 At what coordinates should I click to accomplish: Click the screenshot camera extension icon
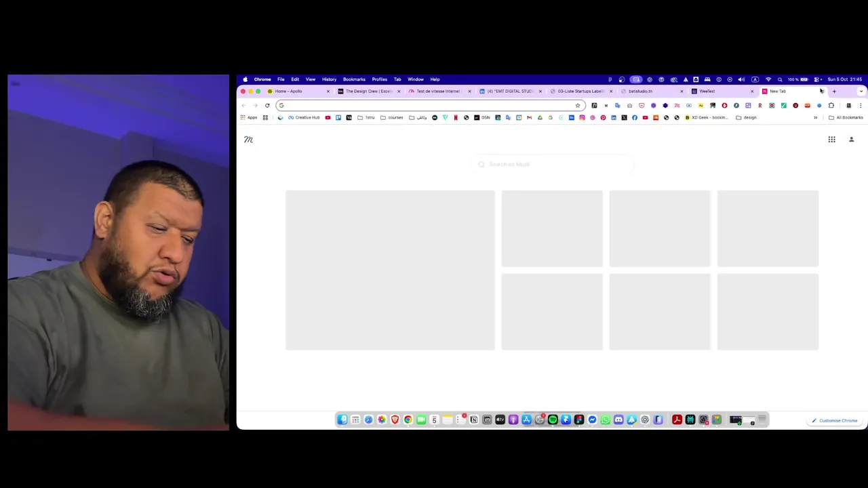point(629,105)
